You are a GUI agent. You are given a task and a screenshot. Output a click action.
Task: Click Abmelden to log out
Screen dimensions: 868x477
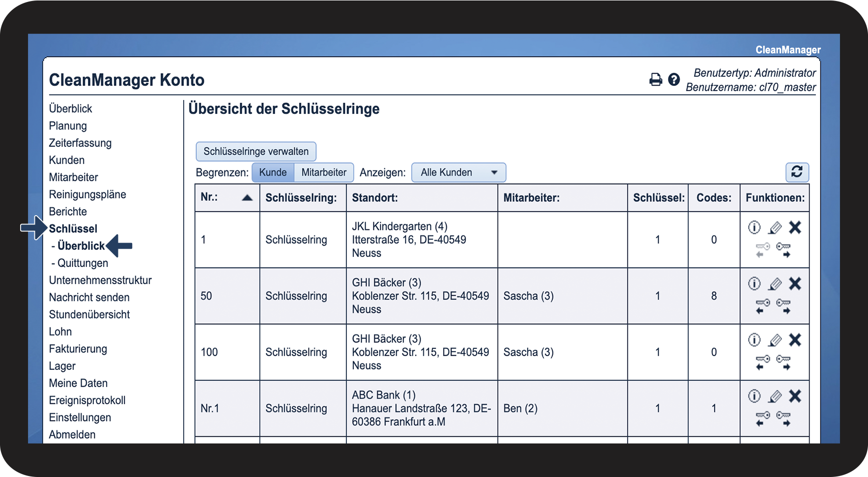tap(72, 435)
